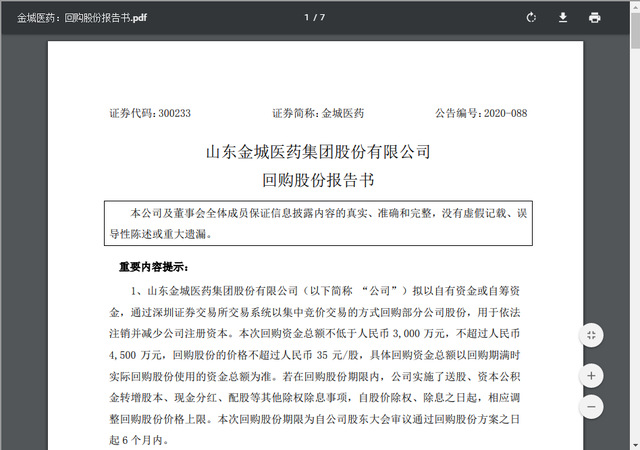Print the PDF document
The width and height of the screenshot is (640, 450).
pos(595,18)
